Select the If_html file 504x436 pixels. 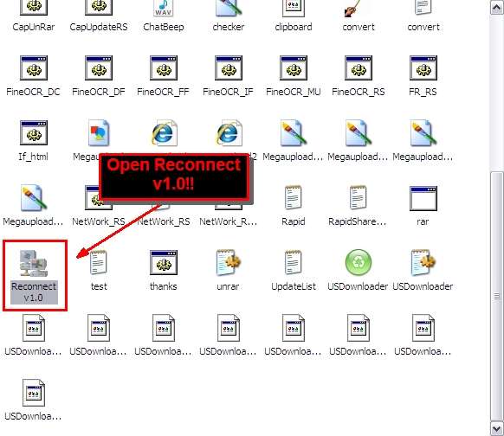click(x=34, y=133)
